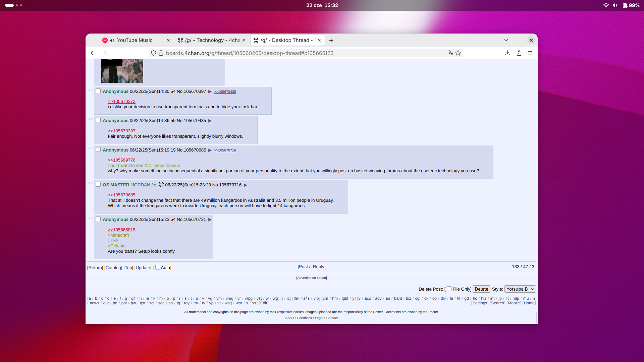Open the downloads panel icon
The width and height of the screenshot is (644, 362).
(507, 53)
